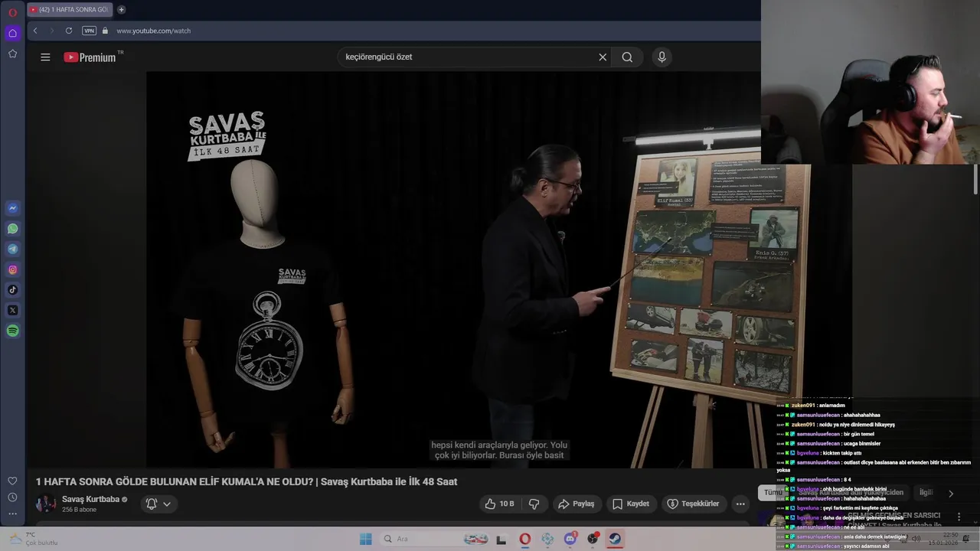Open History clock icon in sidebar
Viewport: 980px width, 551px height.
click(12, 497)
